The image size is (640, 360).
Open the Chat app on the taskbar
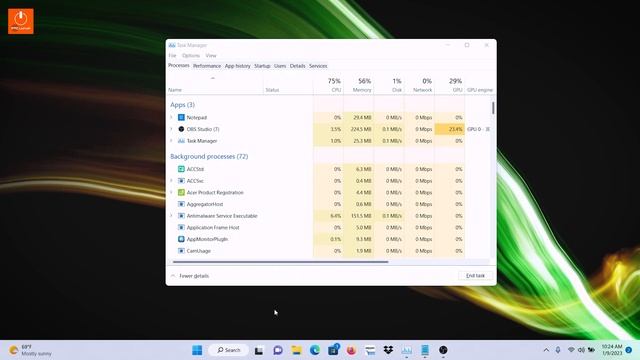coord(278,350)
